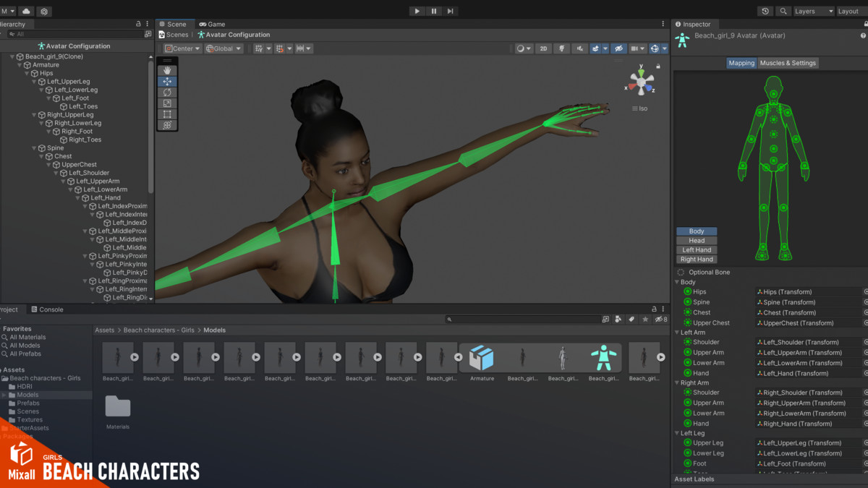Click the global Search magnifier icon
This screenshot has height=488, width=868.
pos(783,12)
